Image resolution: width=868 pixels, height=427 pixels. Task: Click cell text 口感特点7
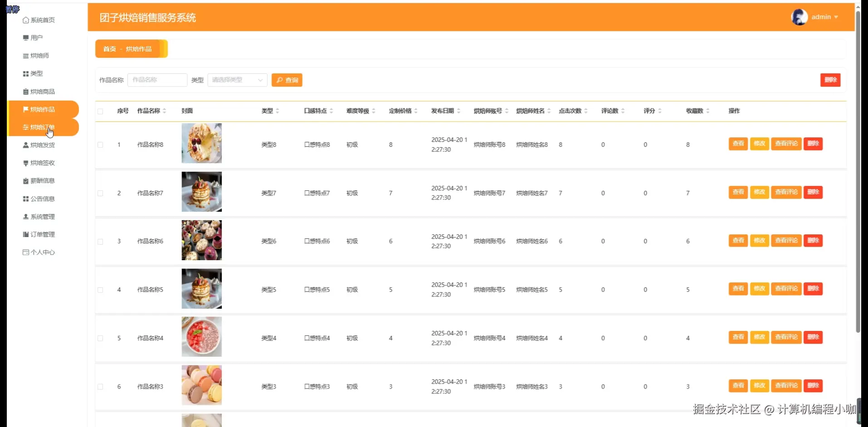coord(317,193)
